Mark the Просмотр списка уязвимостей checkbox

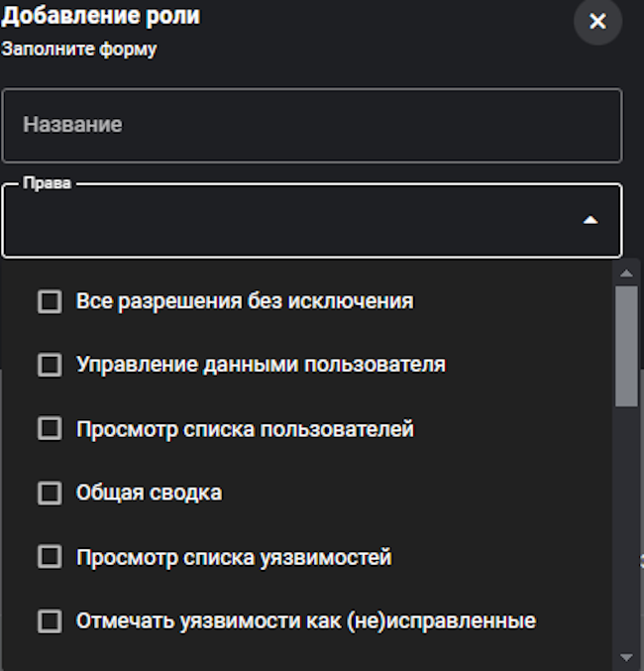tap(50, 557)
